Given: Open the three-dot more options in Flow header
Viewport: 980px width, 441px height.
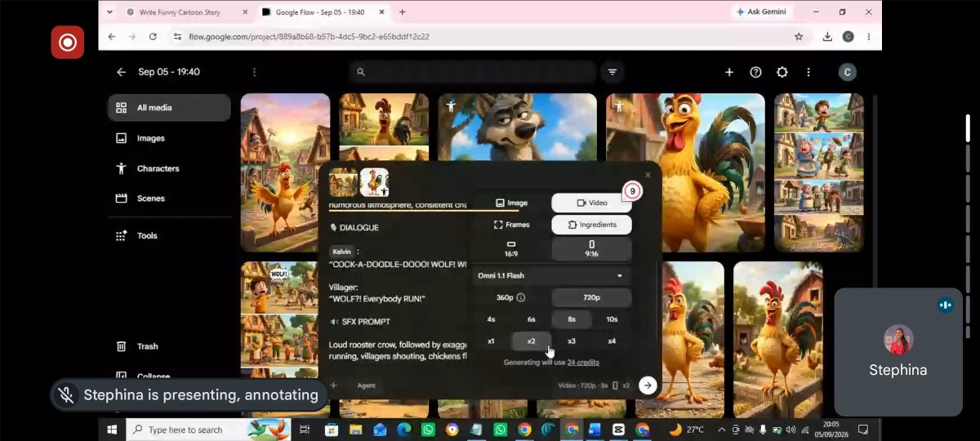Looking at the screenshot, I should coord(808,72).
